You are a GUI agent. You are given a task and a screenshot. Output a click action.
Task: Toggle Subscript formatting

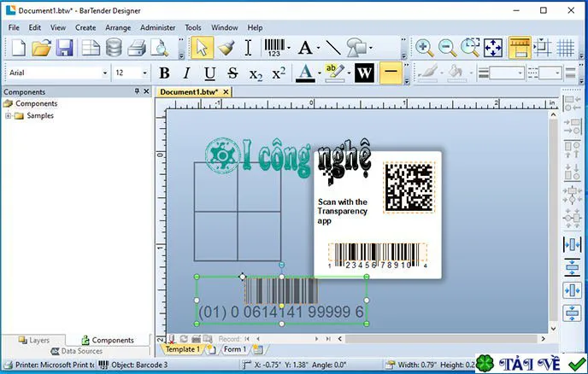256,73
